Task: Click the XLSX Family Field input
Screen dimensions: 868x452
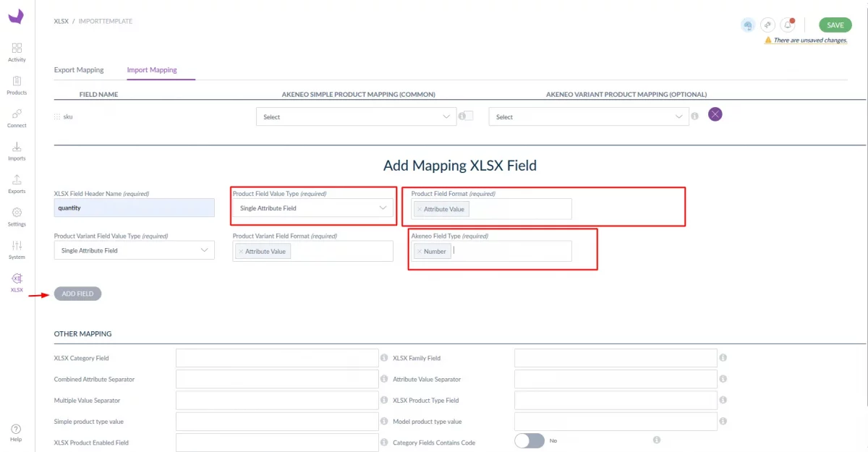Action: point(616,358)
